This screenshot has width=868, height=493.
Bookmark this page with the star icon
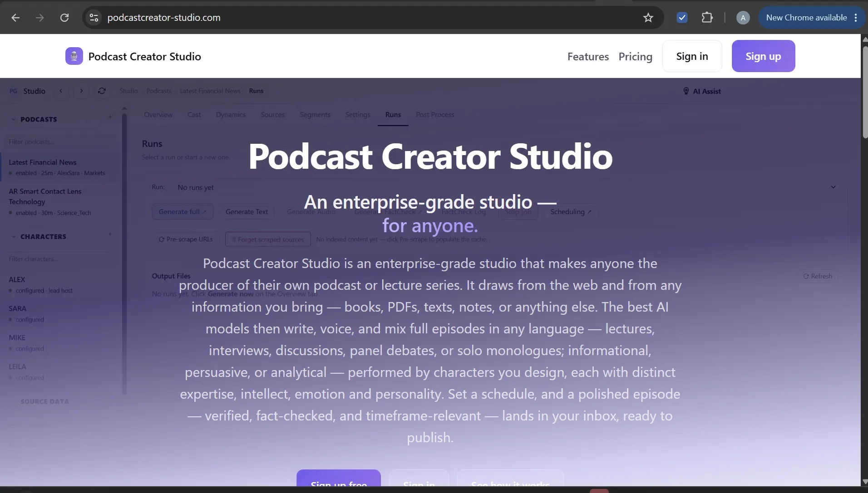[648, 18]
